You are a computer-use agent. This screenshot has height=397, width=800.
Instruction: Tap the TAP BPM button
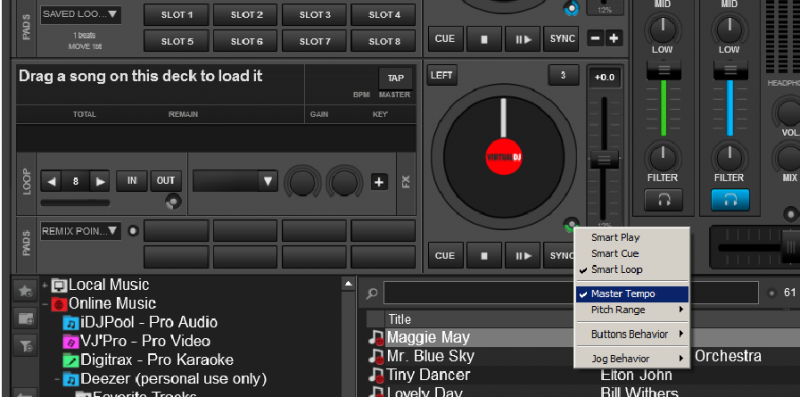[x=395, y=78]
